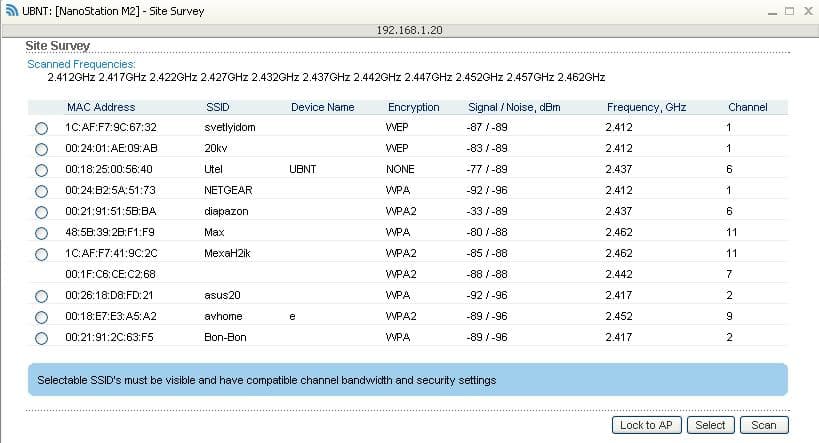
Task: Click the selectable SSID's info notice
Action: pos(408,380)
